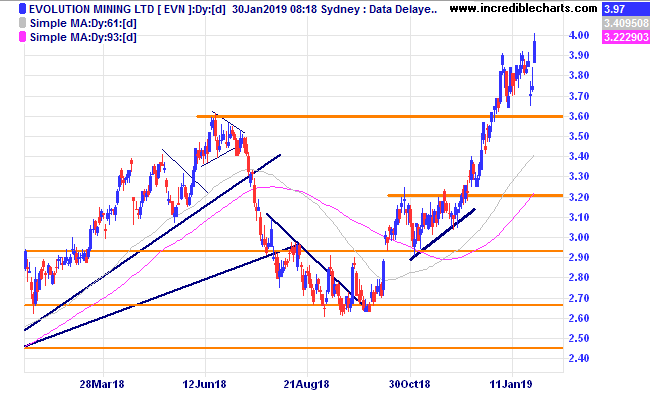Click the 11Jan19 date axis label

512,384
